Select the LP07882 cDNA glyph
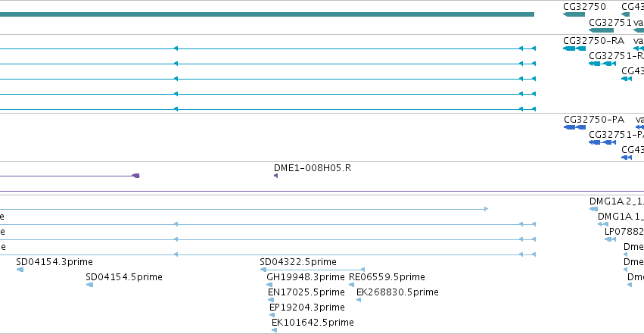 610,239
